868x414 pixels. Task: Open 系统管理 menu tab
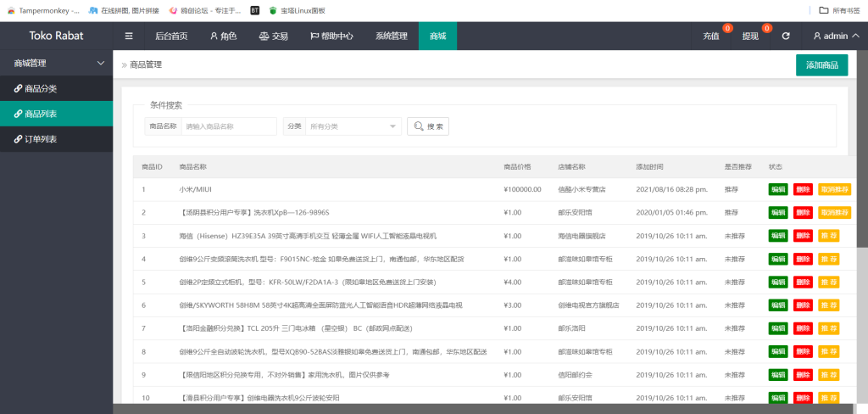coord(392,36)
